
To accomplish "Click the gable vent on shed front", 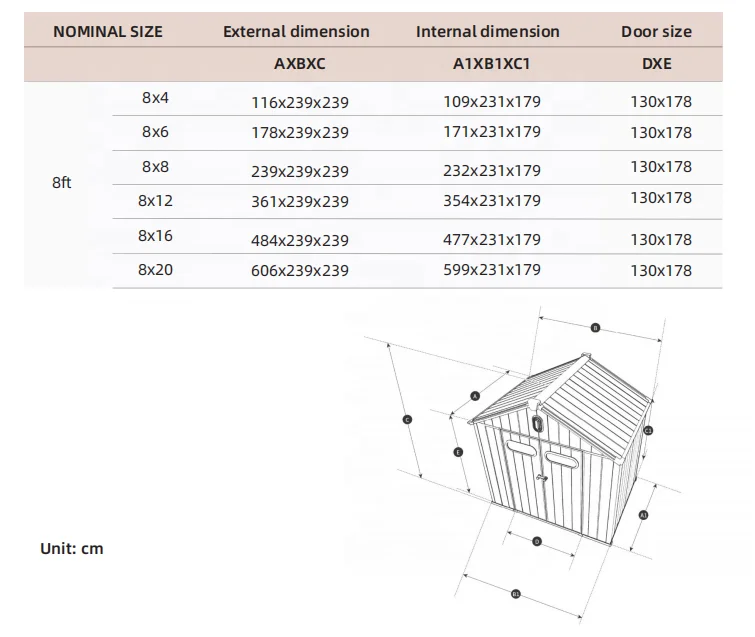I will (538, 423).
